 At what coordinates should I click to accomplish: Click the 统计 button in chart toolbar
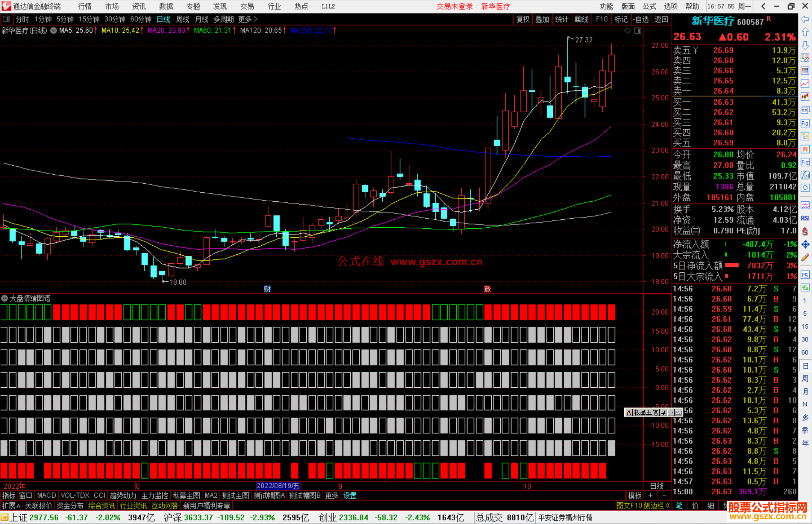pos(562,19)
